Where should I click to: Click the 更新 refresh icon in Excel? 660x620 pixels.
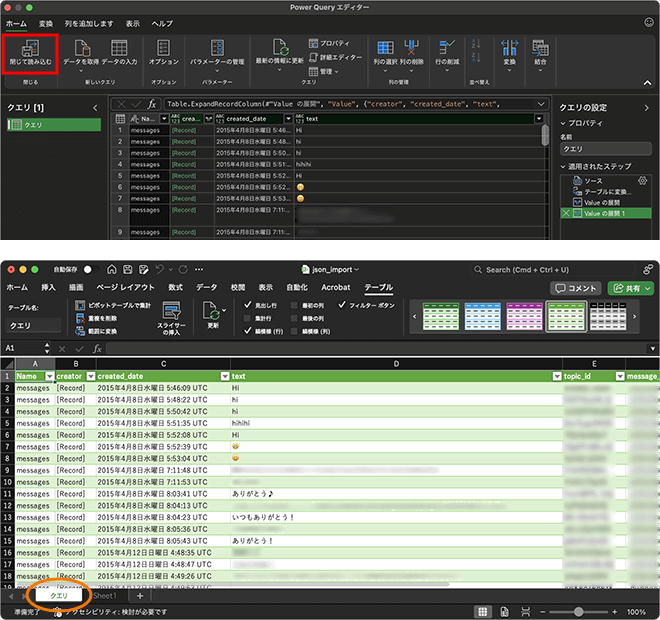(213, 311)
